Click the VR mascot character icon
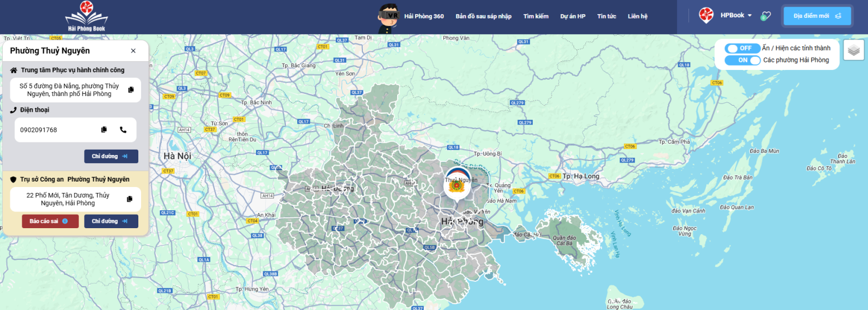 pyautogui.click(x=388, y=18)
